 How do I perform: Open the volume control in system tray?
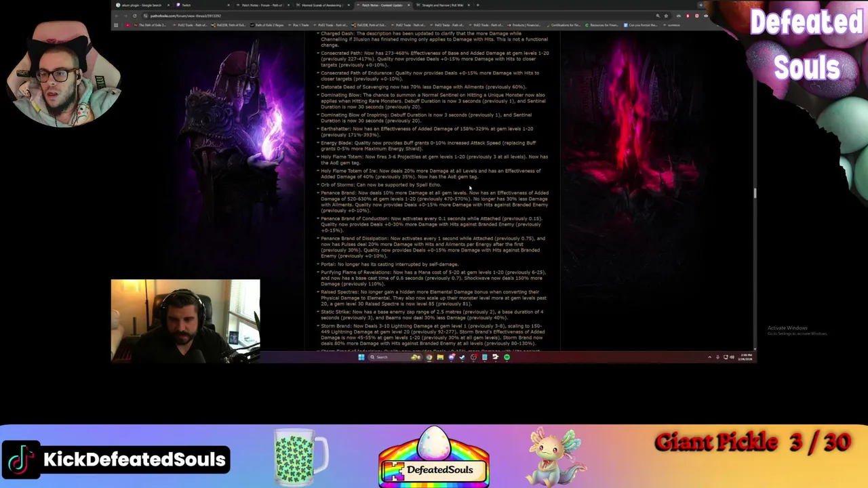pyautogui.click(x=732, y=357)
